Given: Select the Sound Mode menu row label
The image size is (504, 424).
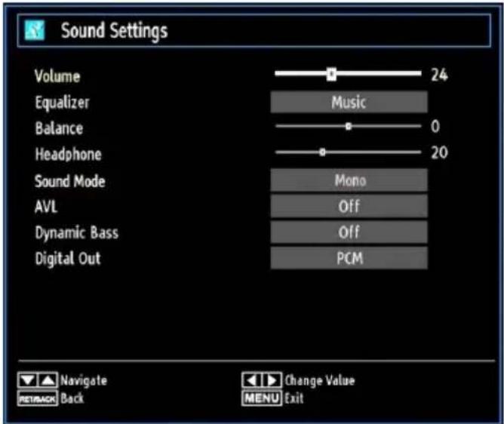Looking at the screenshot, I should pos(69,181).
